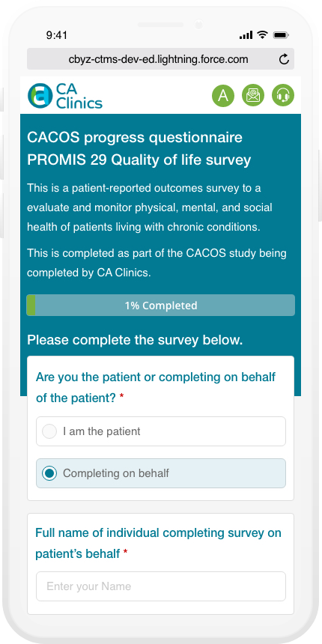Reload the page with the refresh icon
The height and width of the screenshot is (644, 322).
click(284, 60)
